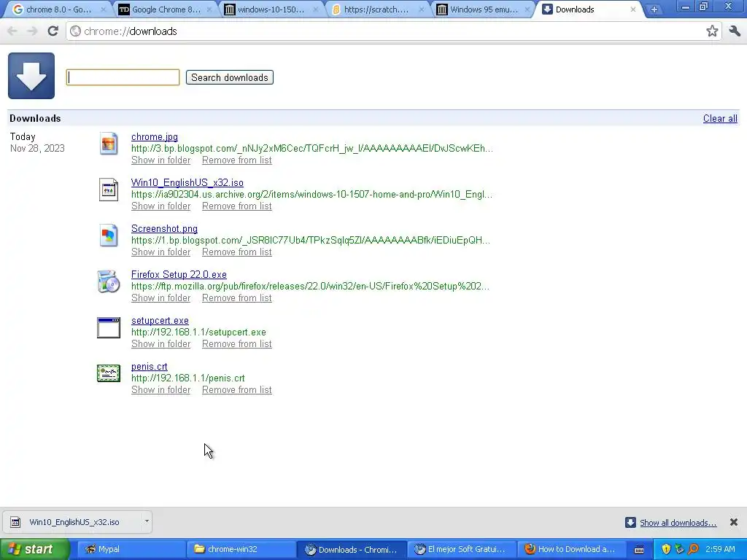Click the page icon in address bar
Viewport: 747px width, 560px height.
point(75,31)
